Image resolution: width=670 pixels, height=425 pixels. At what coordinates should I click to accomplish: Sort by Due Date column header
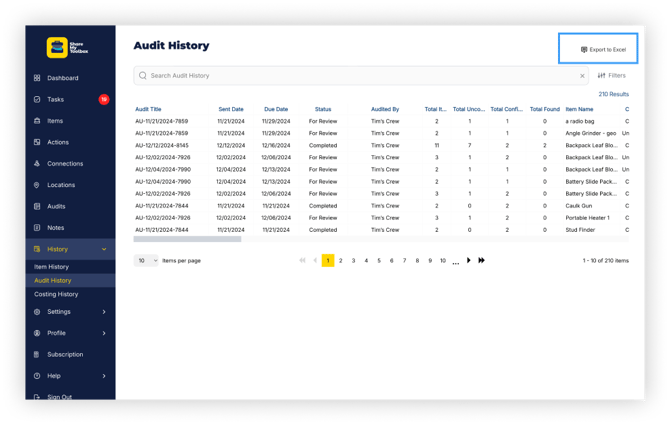click(276, 109)
